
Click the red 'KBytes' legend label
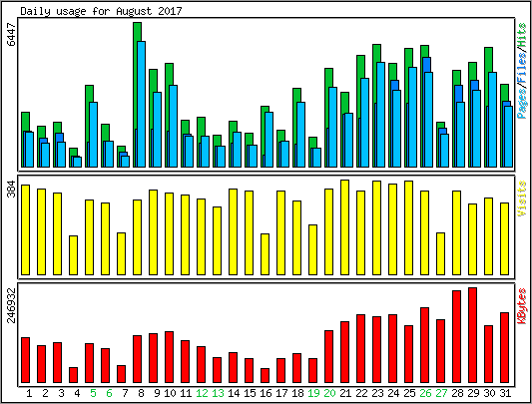(x=521, y=305)
